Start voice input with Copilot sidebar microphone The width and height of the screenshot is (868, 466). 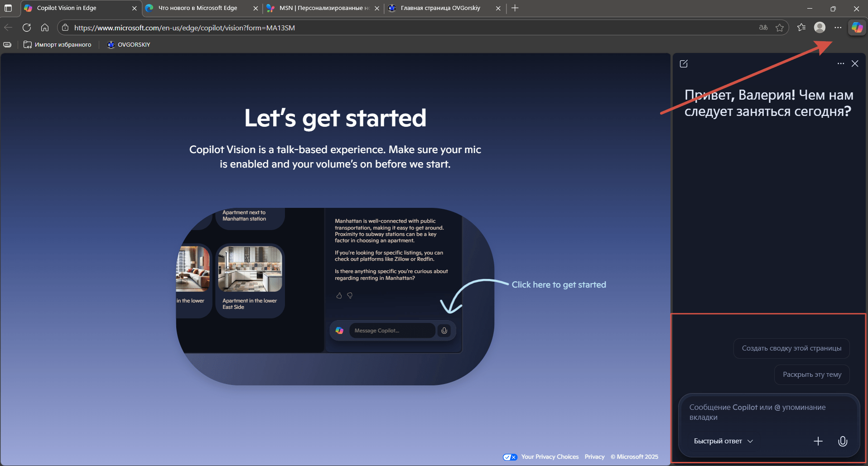(x=843, y=441)
